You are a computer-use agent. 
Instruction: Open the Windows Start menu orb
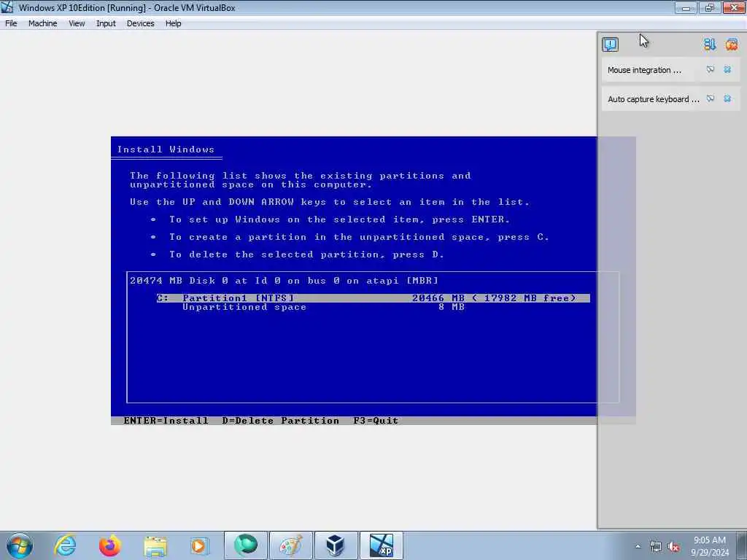[20, 545]
